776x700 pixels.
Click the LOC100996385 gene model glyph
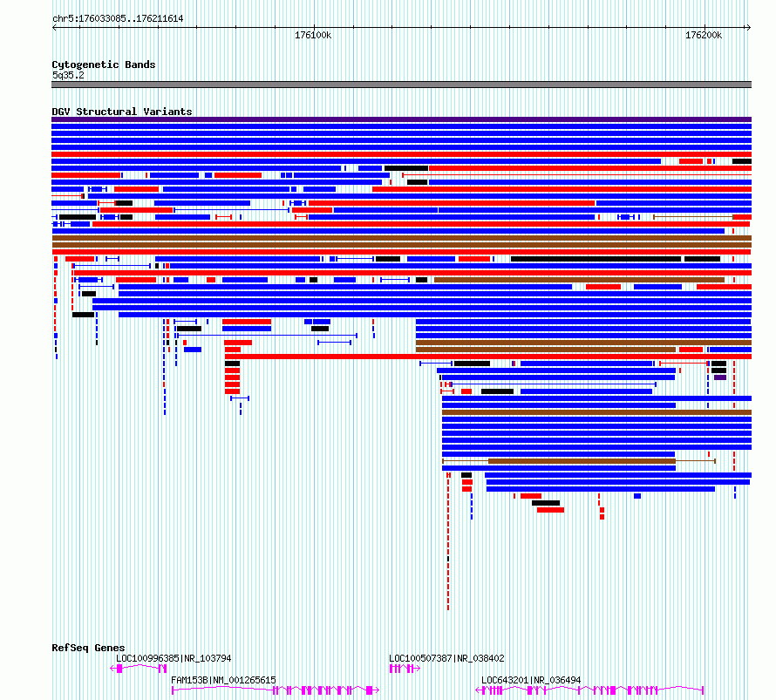pos(138,669)
